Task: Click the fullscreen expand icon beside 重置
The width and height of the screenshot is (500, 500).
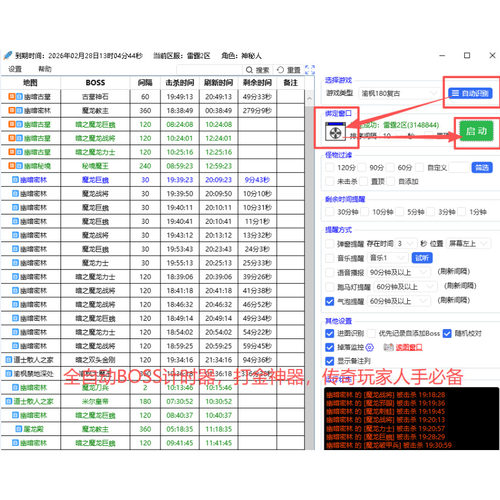Action: [310, 70]
